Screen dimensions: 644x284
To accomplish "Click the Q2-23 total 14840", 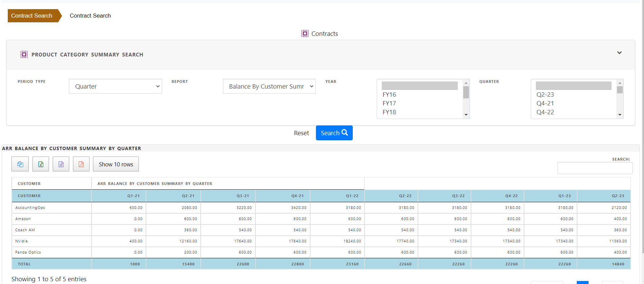I will click(618, 264).
